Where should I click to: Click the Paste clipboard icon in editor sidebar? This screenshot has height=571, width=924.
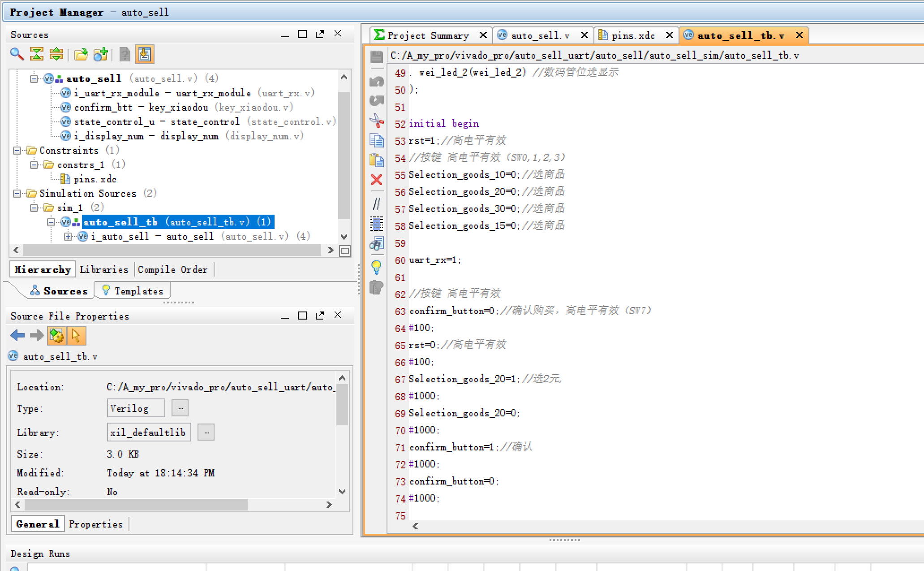(377, 160)
